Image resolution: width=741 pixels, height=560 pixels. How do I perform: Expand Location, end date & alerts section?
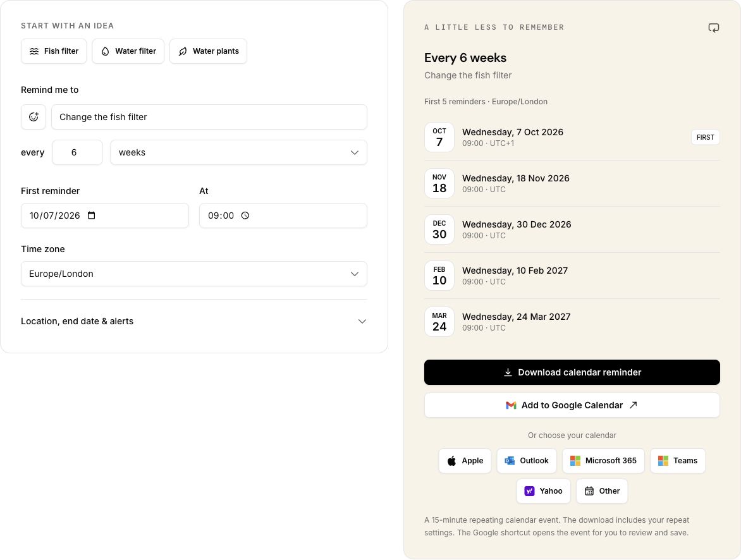[193, 321]
